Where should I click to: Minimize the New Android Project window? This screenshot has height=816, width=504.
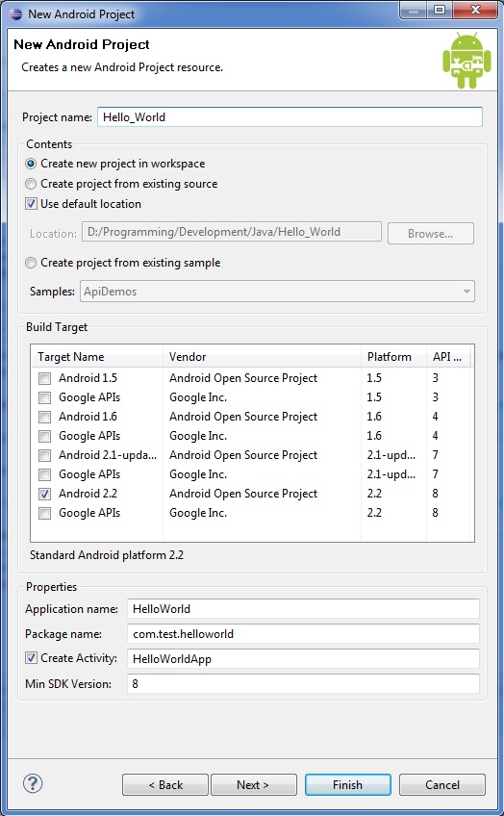tap(414, 11)
